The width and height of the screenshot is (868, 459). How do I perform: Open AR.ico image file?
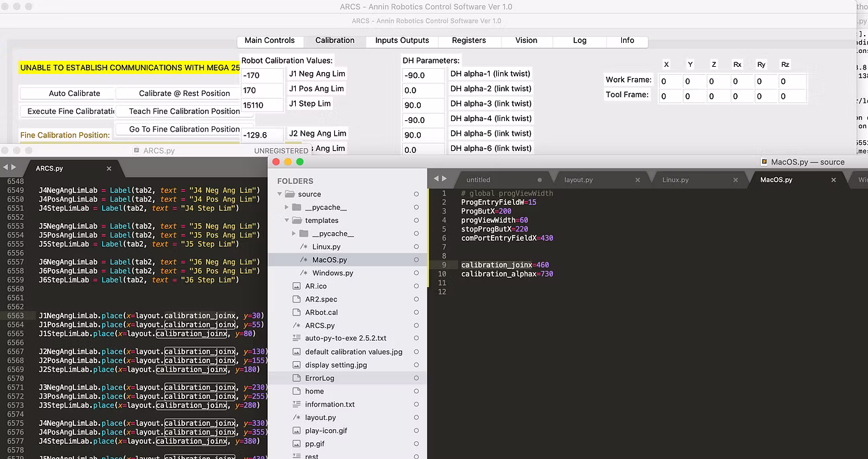click(316, 286)
